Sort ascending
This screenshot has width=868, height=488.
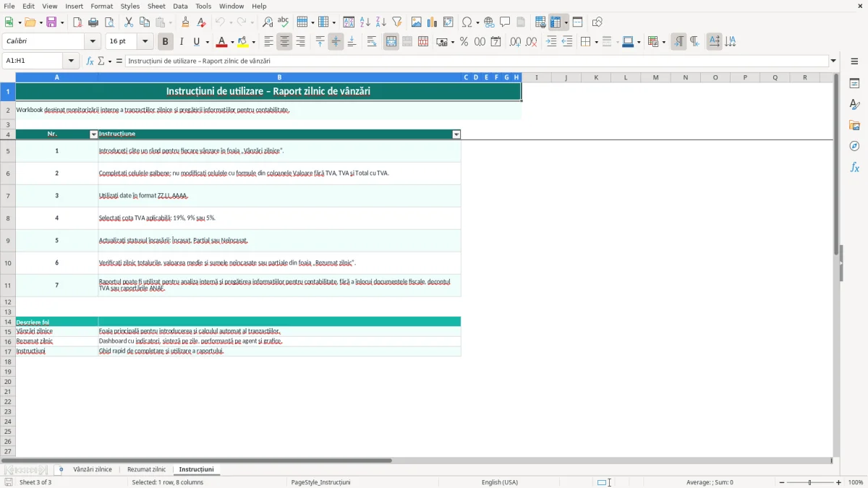coord(365,22)
